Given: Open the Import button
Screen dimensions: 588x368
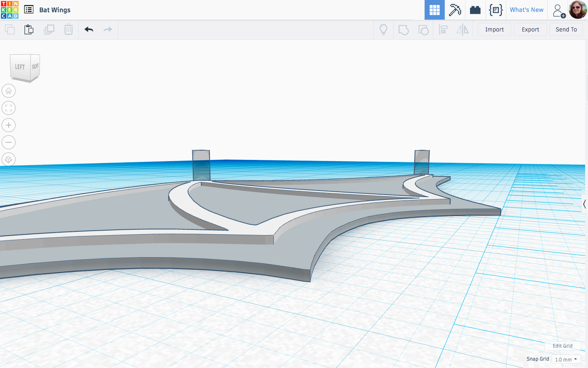Looking at the screenshot, I should (494, 29).
